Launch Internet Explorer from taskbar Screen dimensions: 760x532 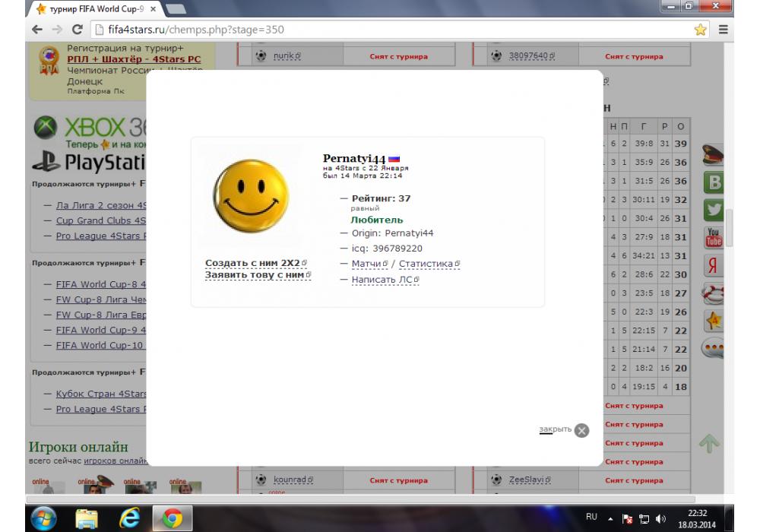point(129,518)
